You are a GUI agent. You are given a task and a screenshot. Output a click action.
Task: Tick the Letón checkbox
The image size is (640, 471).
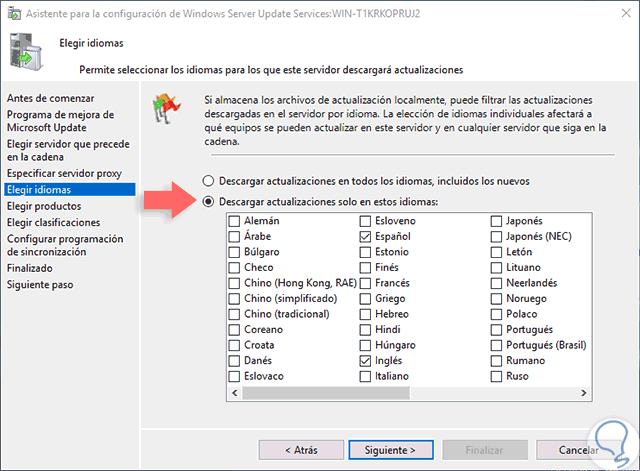[496, 252]
